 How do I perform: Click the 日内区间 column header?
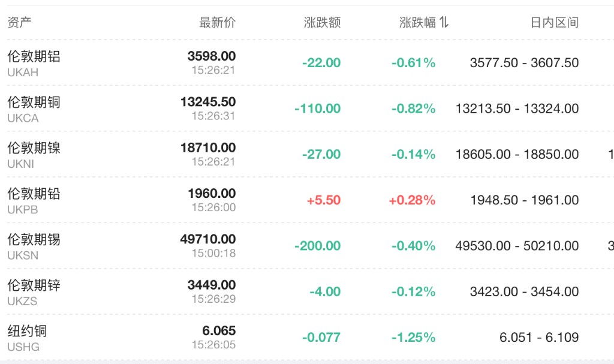coord(555,23)
